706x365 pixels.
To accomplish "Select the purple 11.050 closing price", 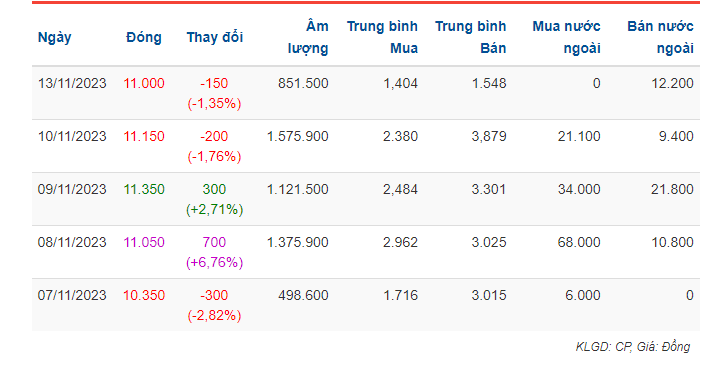I will 144,242.
